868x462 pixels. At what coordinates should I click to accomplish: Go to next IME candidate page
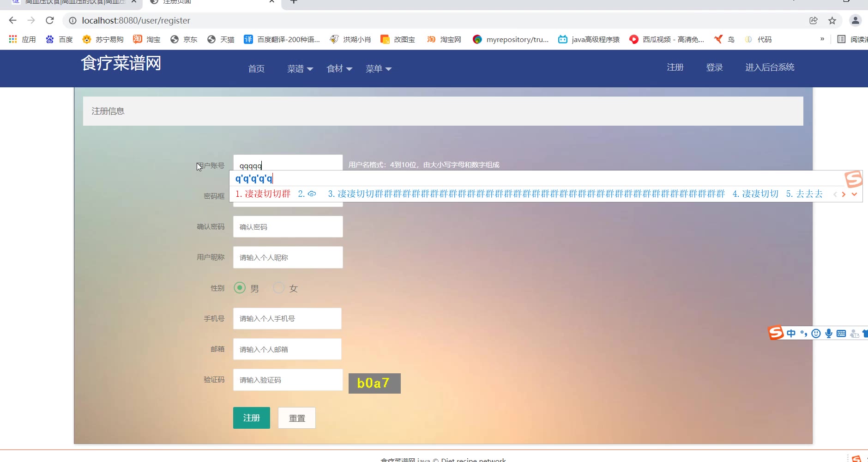(844, 194)
